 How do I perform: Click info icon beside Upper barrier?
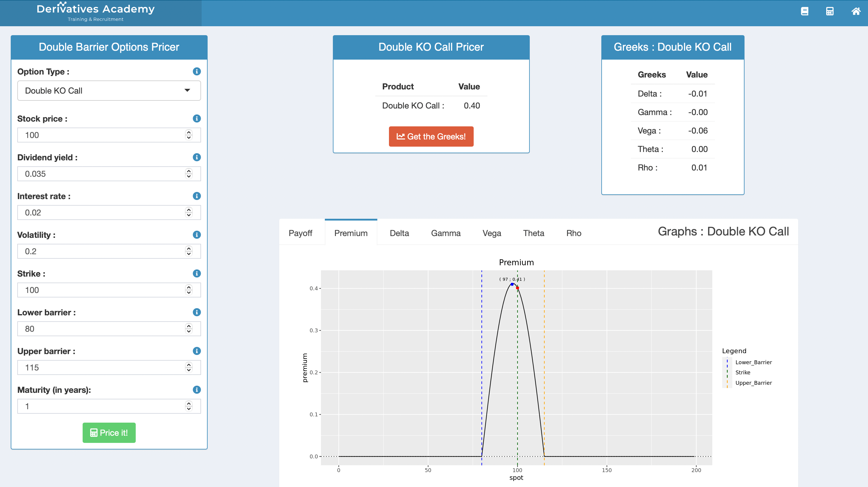197,351
